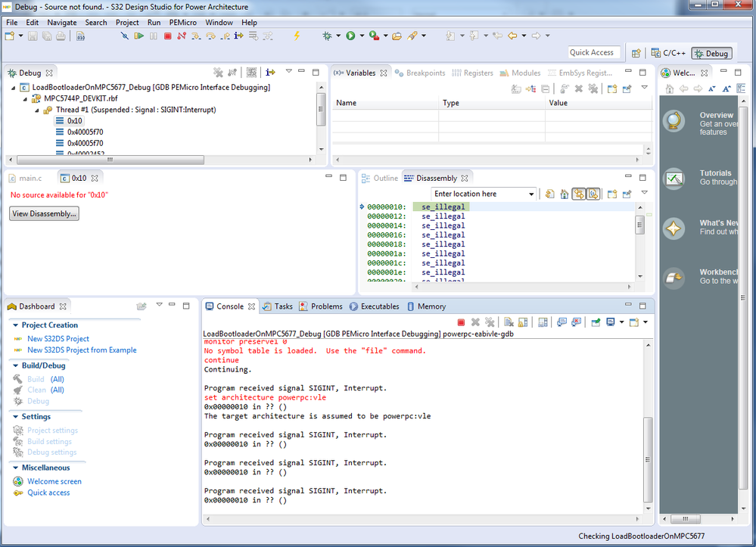Click the New wizard icon in main toolbar
This screenshot has width=756, height=547.
coord(10,36)
